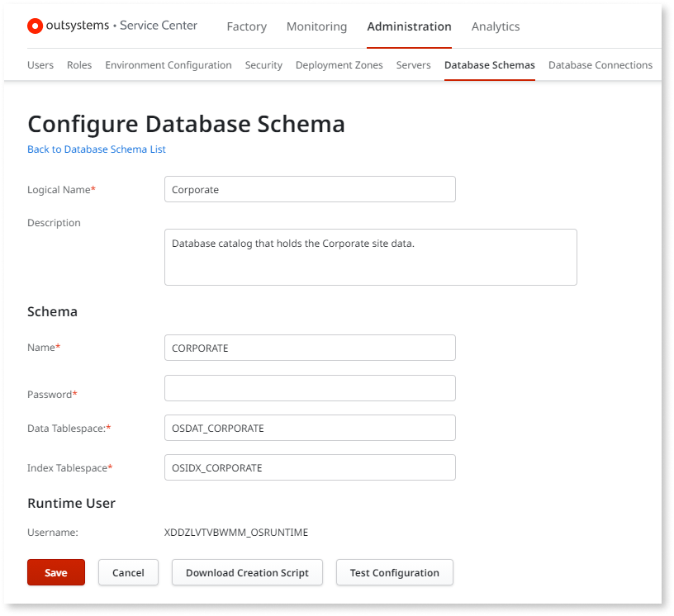This screenshot has width=674, height=616.
Task: Follow Back to Database Schema List link
Action: 96,149
